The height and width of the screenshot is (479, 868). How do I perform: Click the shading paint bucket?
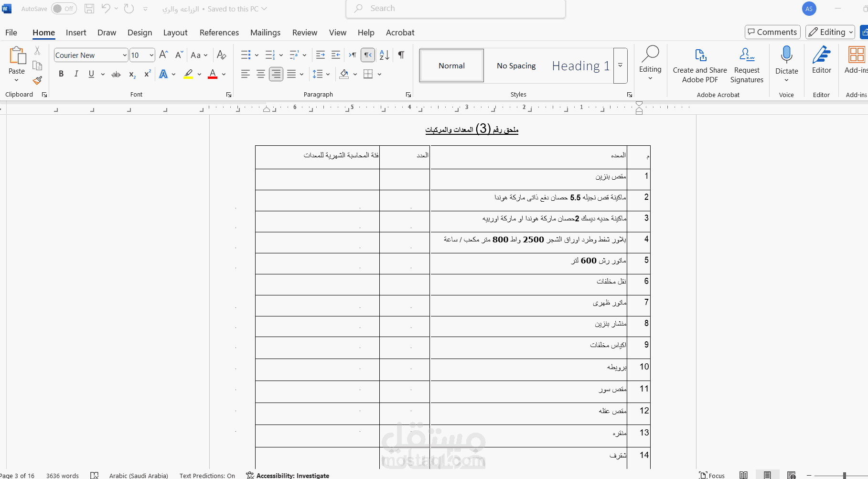(x=344, y=74)
